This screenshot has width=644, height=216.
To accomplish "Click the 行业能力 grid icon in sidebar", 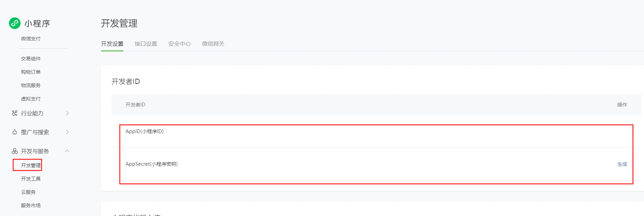I will pyautogui.click(x=14, y=113).
